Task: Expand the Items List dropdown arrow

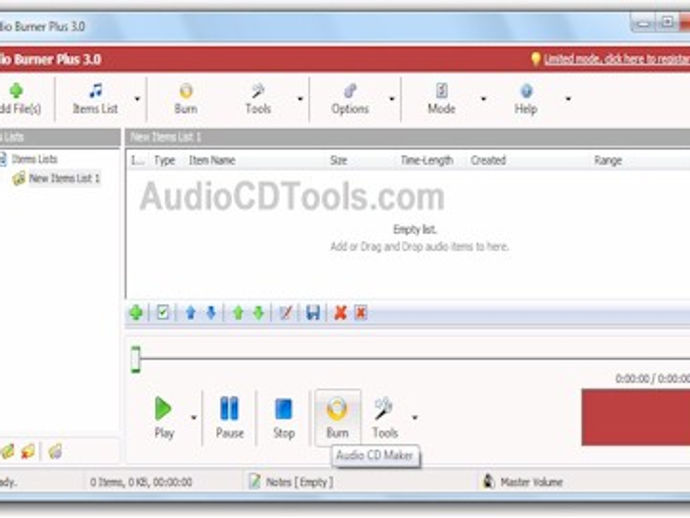Action: 137,99
